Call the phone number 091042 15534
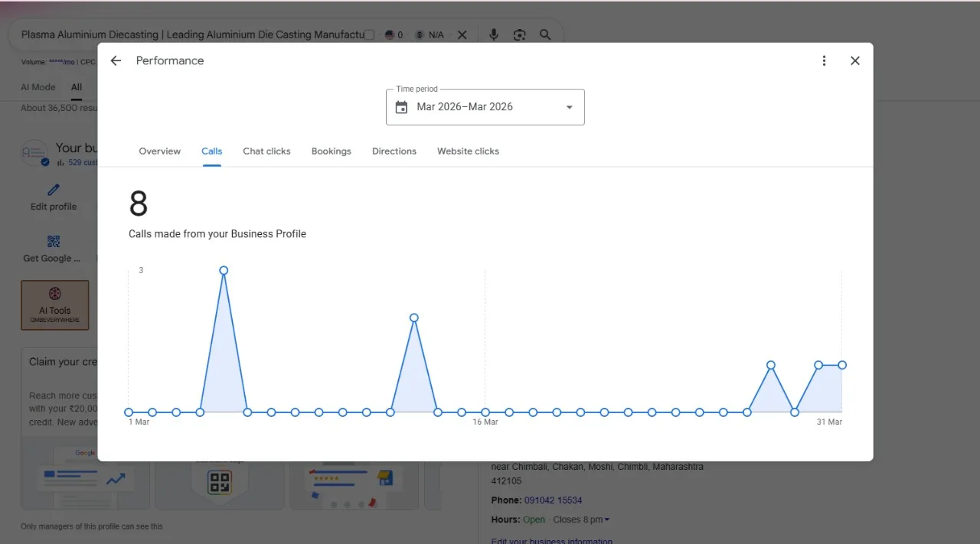 click(x=553, y=500)
